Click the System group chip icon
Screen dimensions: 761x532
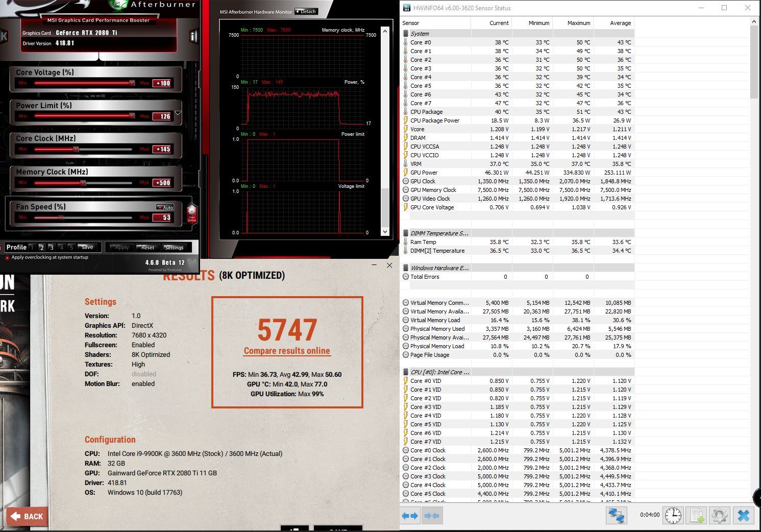pyautogui.click(x=406, y=34)
